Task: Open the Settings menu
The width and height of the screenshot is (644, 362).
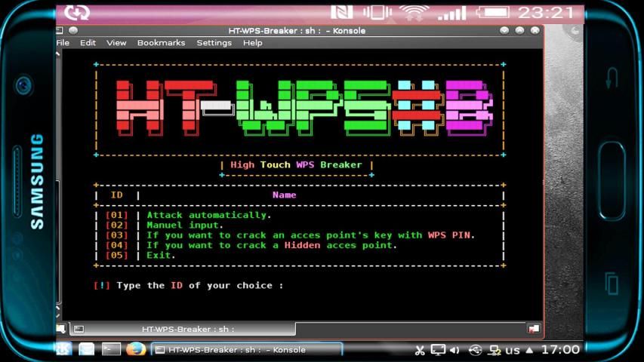Action: coord(214,43)
